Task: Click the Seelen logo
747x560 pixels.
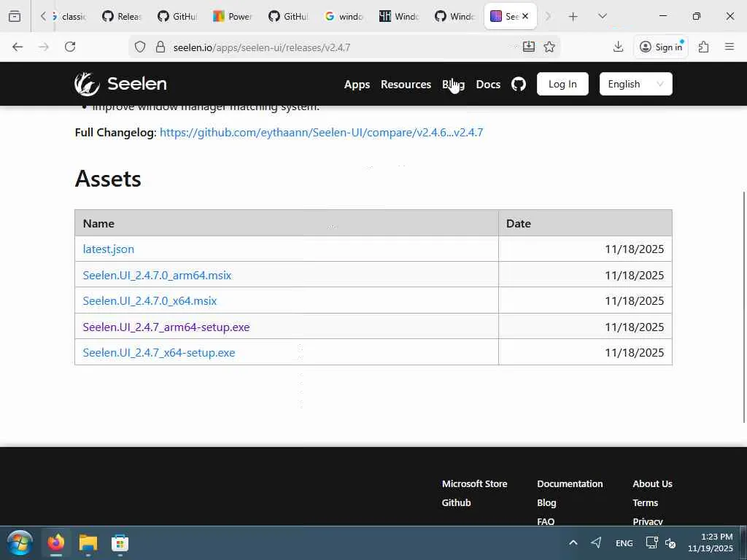Action: tap(120, 84)
